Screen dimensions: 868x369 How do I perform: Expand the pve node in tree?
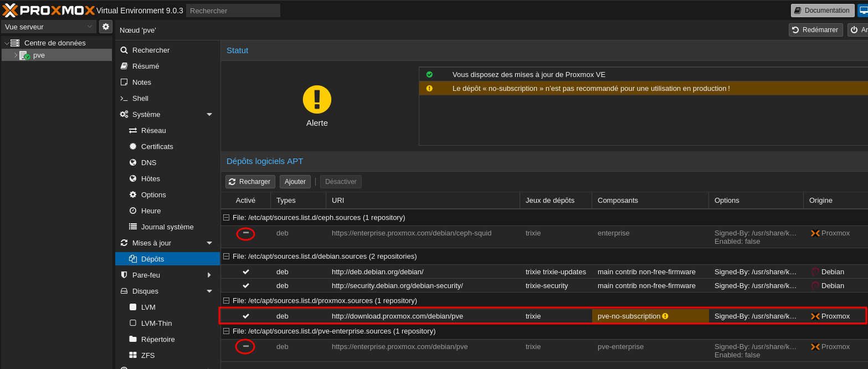(x=16, y=55)
